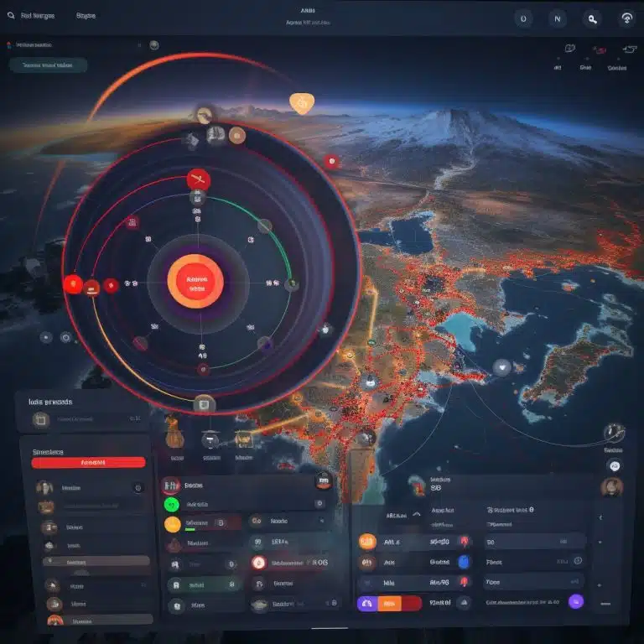Collapse the up-chevron tab in the right panel

(417, 514)
